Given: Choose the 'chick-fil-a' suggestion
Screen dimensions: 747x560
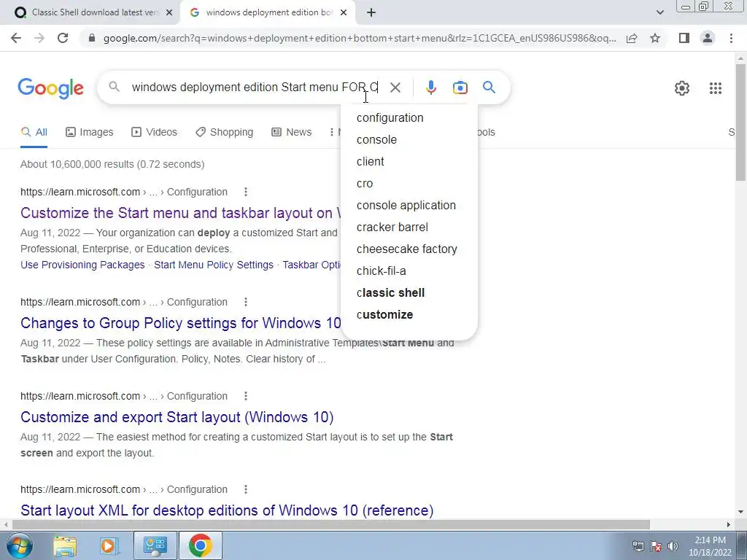Looking at the screenshot, I should 409,271.
